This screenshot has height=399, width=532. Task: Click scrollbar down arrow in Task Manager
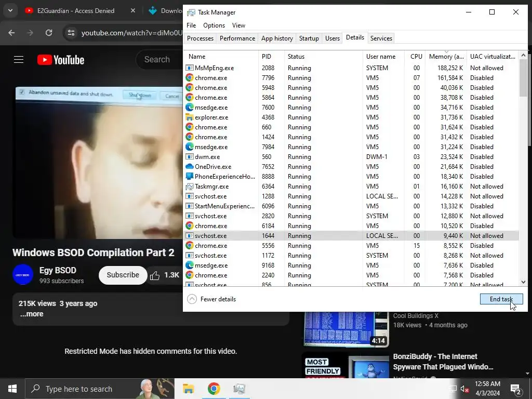tap(524, 282)
